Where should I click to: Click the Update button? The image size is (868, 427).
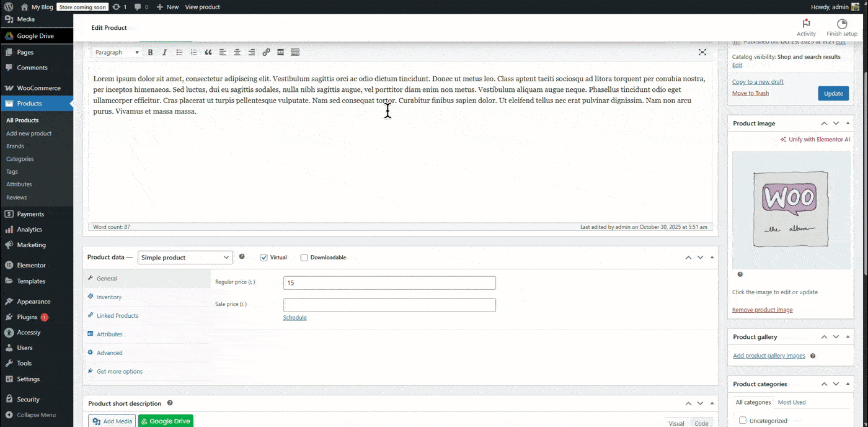click(x=833, y=94)
